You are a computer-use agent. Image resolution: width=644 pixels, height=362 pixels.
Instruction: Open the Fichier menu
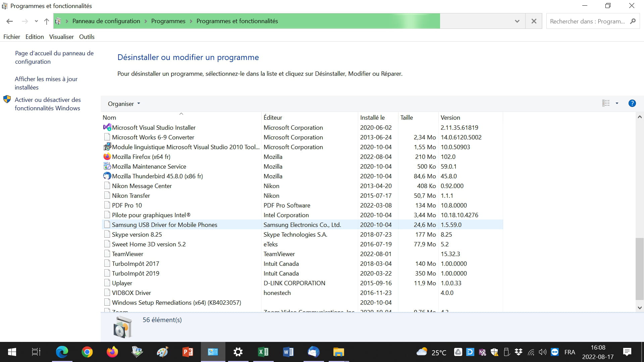(12, 37)
